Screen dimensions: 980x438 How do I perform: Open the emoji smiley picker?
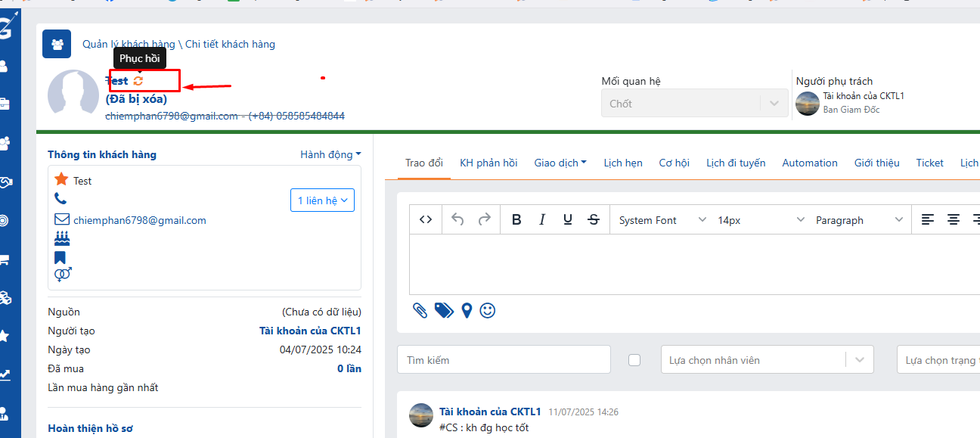[x=488, y=310]
